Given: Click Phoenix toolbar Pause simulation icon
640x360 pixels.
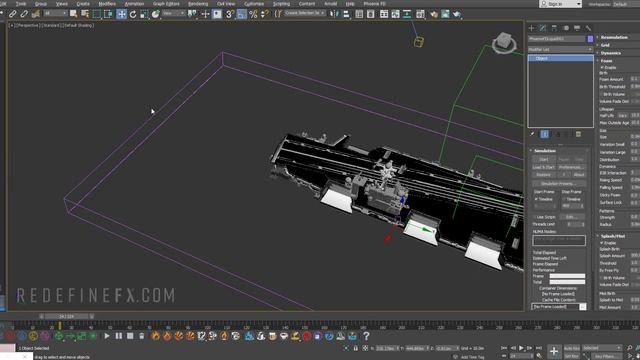Looking at the screenshot, I should point(118,336).
